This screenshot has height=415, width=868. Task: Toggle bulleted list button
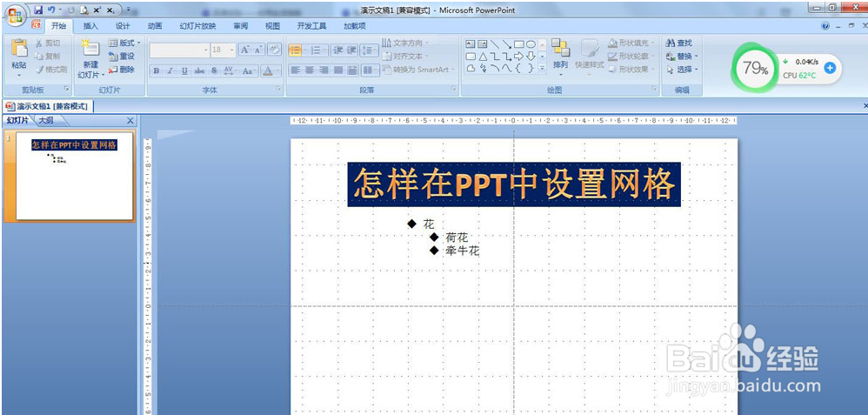[295, 50]
